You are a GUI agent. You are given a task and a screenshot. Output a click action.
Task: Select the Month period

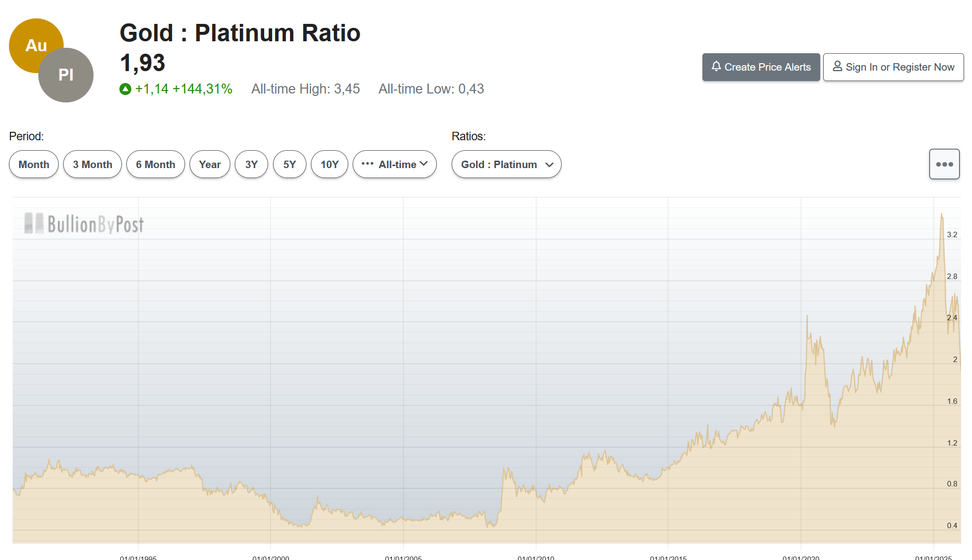click(34, 164)
